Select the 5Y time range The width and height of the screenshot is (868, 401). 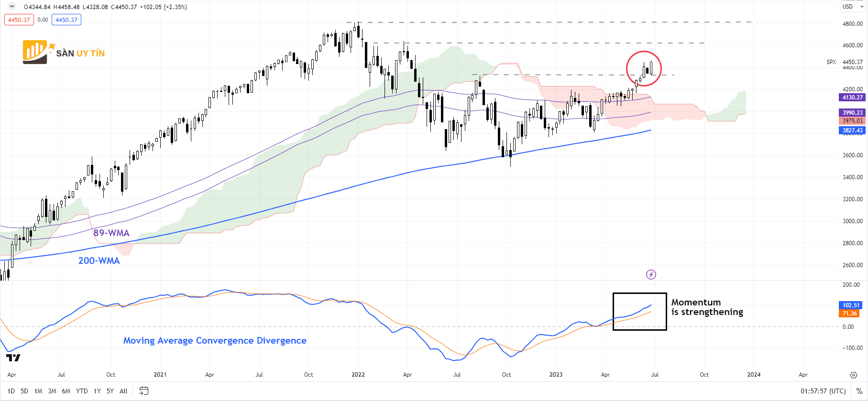tap(110, 391)
